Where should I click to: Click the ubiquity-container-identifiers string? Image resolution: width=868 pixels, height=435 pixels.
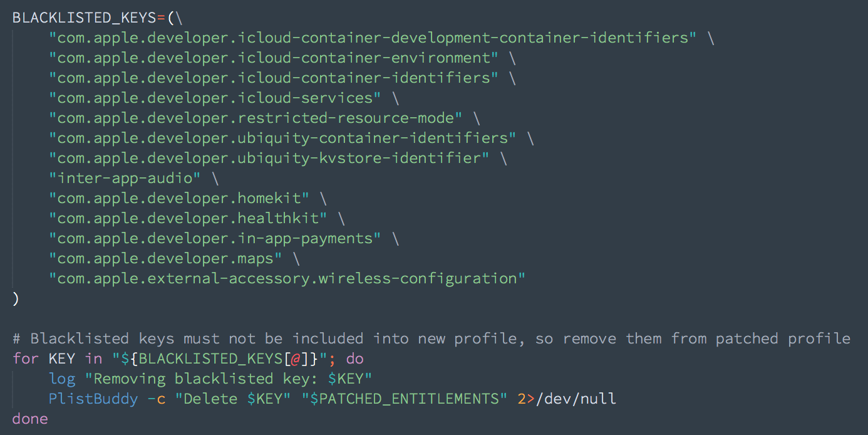click(282, 138)
